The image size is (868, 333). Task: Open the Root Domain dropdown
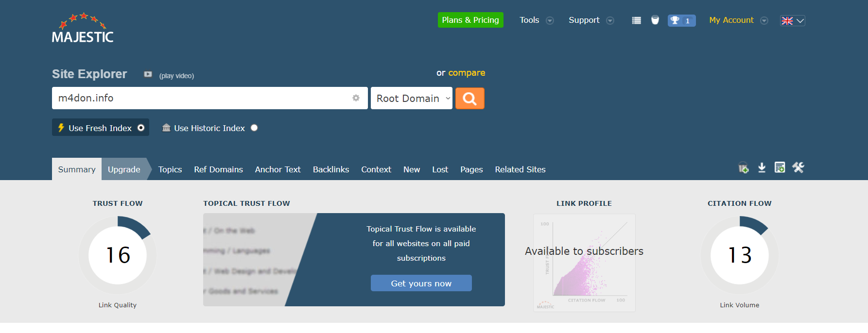coord(412,98)
